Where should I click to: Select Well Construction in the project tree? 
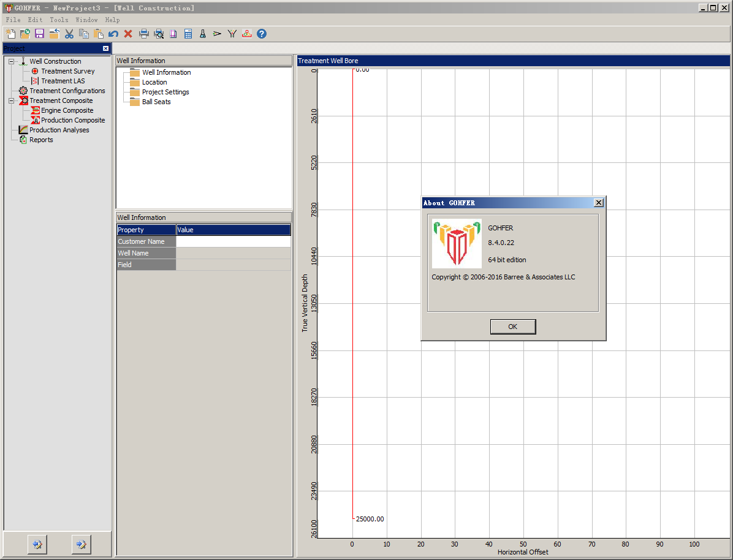pyautogui.click(x=55, y=61)
